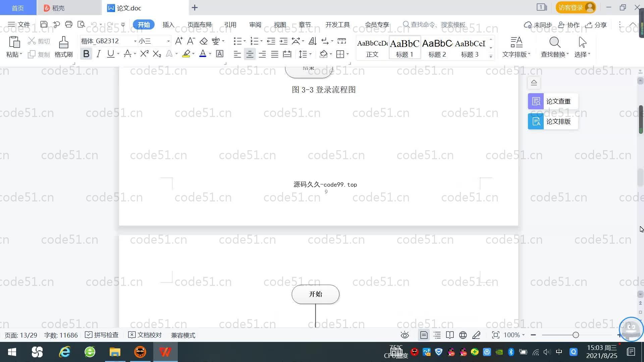644x362 pixels.
Task: Increase font size with A+ icon
Action: point(179,41)
